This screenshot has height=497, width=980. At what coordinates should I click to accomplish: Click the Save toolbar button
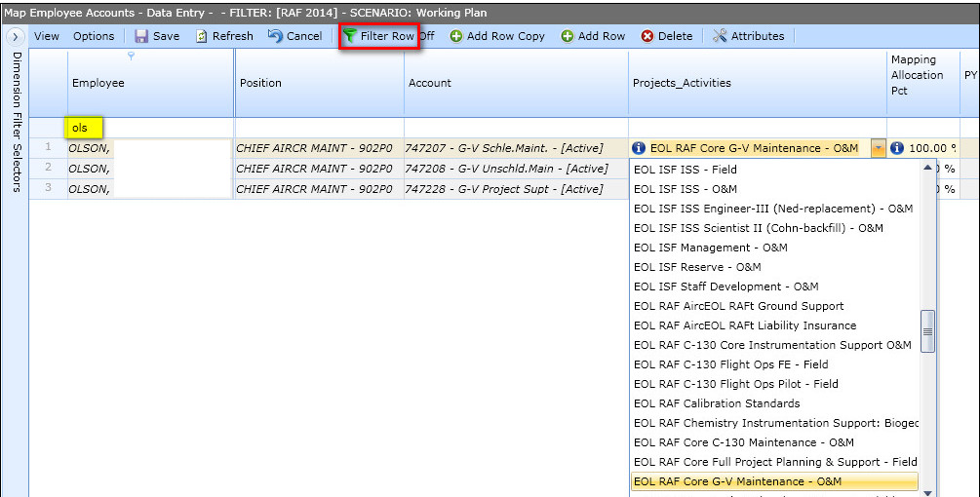click(158, 36)
